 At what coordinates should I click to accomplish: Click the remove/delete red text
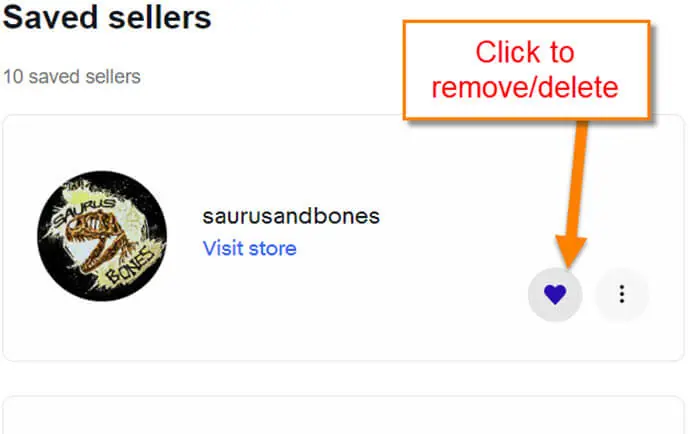click(x=525, y=87)
